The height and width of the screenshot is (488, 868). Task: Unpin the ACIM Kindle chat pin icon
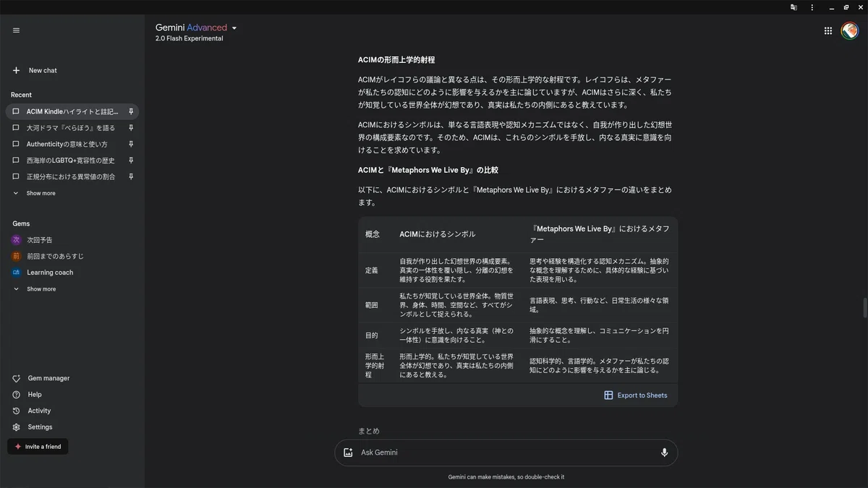tap(131, 111)
